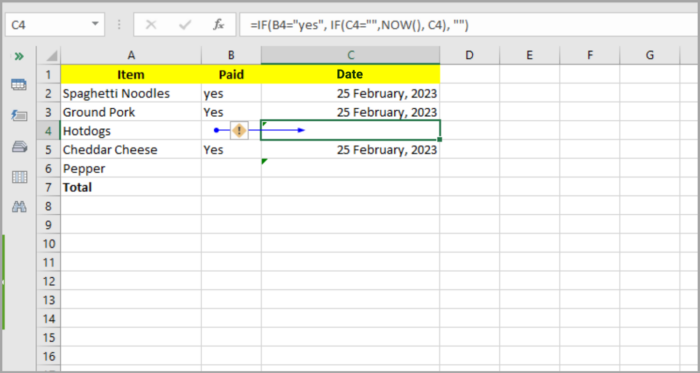Open the binoculars find icon in sidebar
This screenshot has width=700, height=373.
click(x=19, y=207)
